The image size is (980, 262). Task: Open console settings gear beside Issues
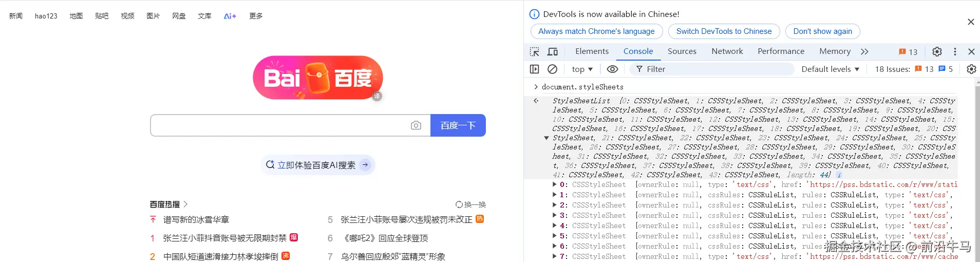pyautogui.click(x=971, y=69)
